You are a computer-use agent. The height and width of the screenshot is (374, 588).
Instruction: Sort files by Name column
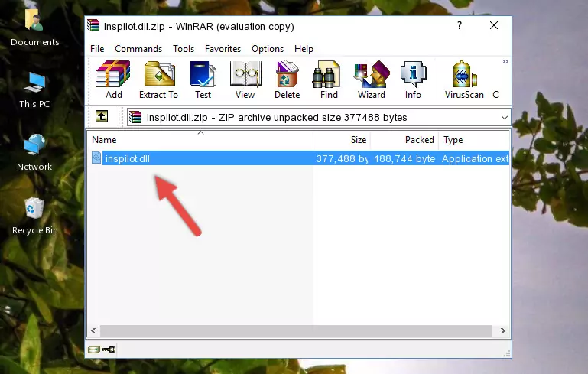[x=200, y=140]
